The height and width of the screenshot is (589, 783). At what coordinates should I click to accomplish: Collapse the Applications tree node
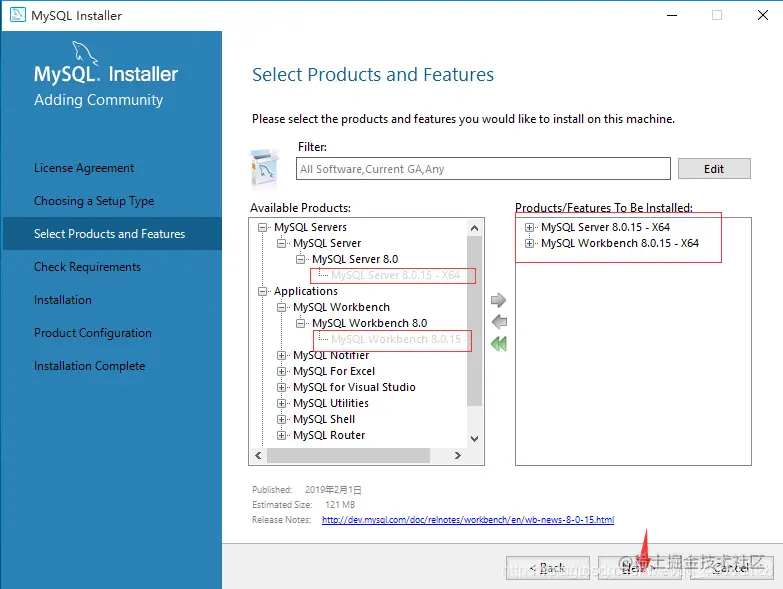click(262, 292)
